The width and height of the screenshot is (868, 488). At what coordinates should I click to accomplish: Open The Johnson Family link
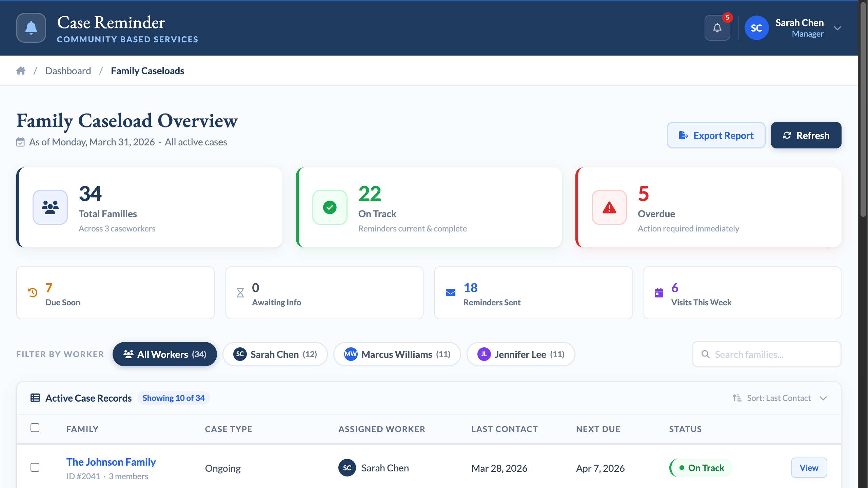tap(111, 462)
